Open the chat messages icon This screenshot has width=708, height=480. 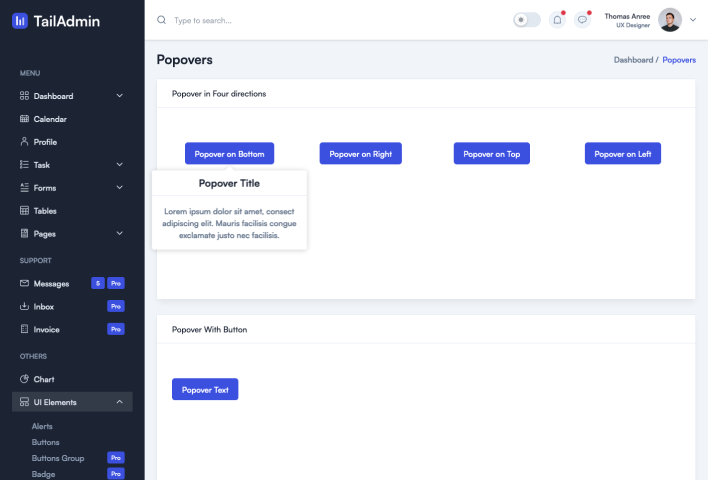(583, 20)
